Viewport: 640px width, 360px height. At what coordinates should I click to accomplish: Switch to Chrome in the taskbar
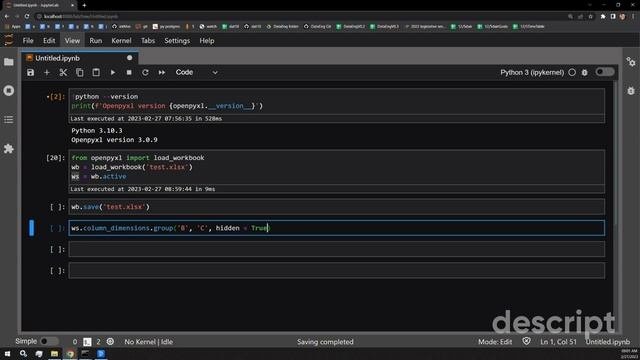(x=70, y=353)
